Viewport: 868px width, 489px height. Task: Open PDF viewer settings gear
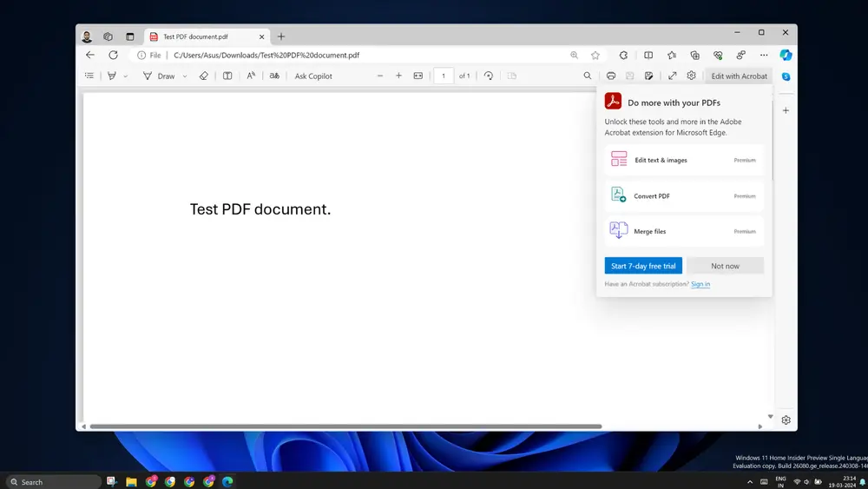(x=692, y=76)
